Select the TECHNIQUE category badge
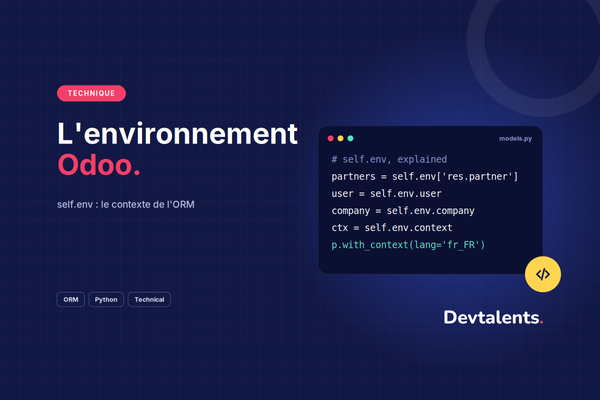This screenshot has height=400, width=600. click(91, 93)
